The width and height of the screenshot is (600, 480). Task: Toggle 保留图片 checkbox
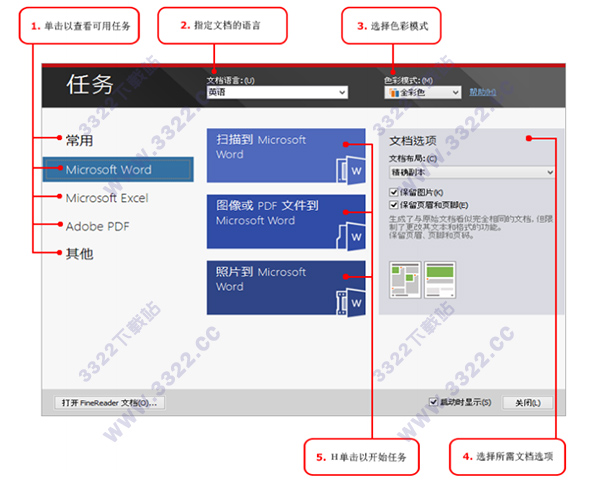point(393,192)
